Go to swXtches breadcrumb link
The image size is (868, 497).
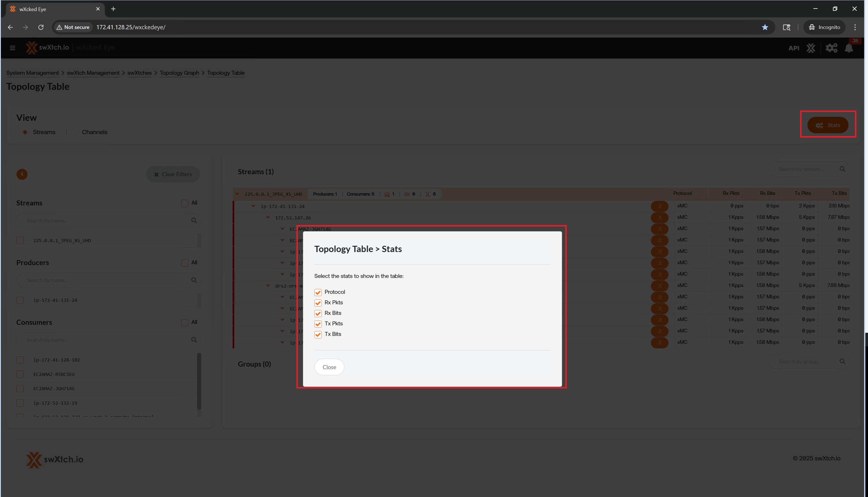[139, 73]
